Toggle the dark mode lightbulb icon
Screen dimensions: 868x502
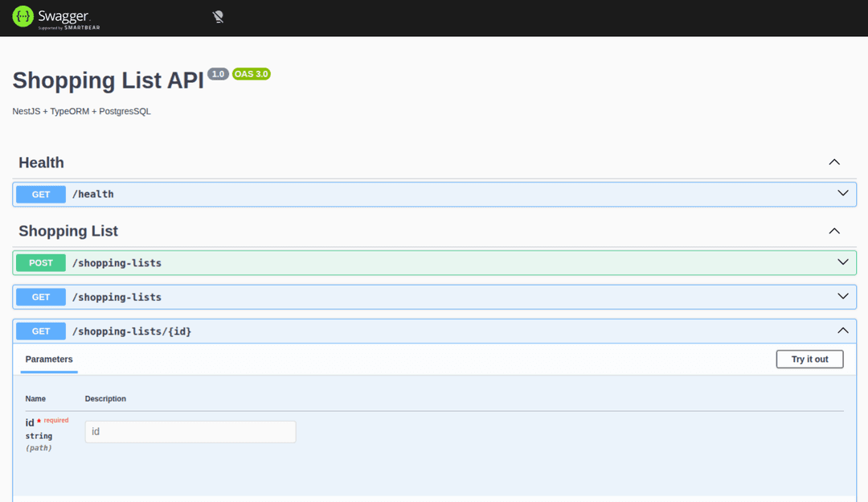click(218, 15)
